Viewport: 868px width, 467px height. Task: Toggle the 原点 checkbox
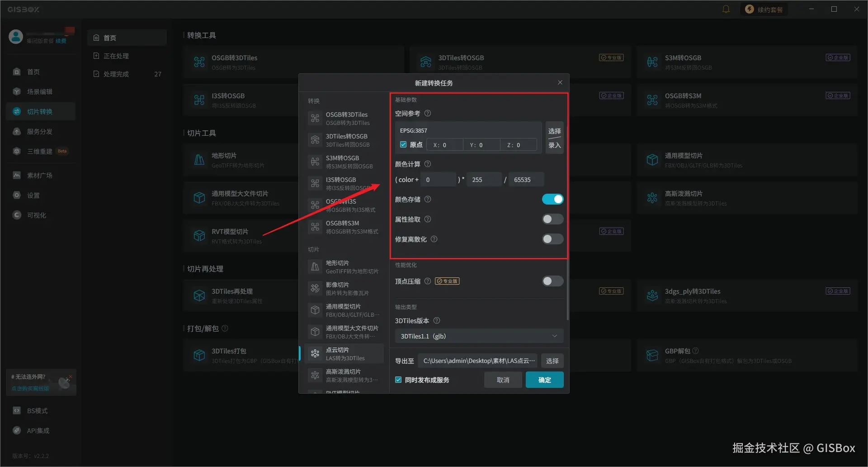click(x=403, y=145)
